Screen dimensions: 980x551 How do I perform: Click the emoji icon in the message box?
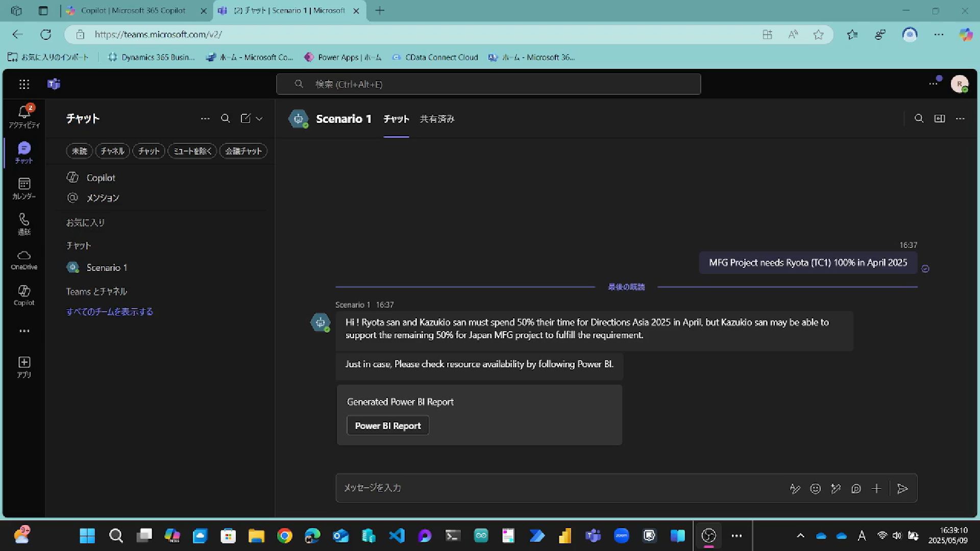tap(815, 489)
